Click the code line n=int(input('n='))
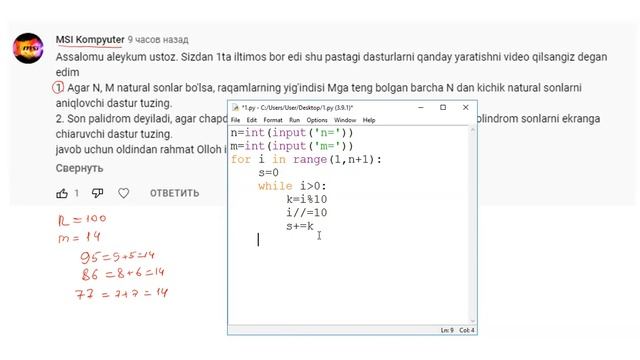The width and height of the screenshot is (640, 360). click(292, 133)
